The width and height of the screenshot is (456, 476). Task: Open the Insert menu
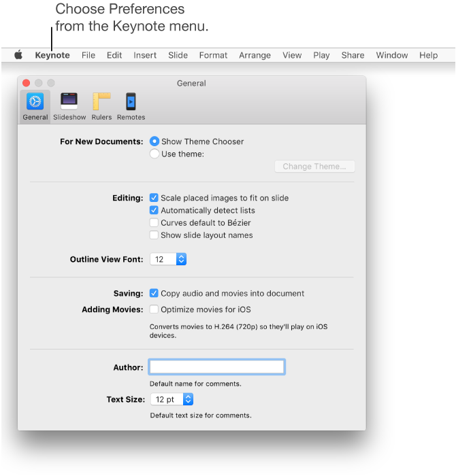point(145,55)
